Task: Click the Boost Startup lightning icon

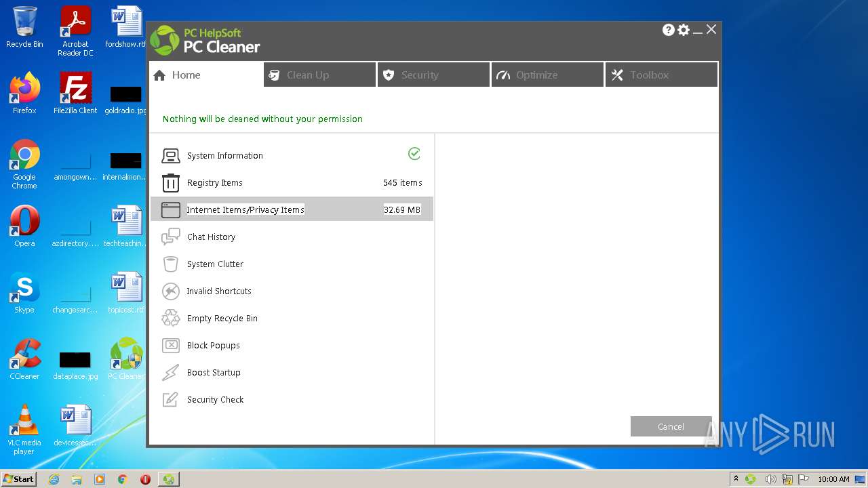Action: 171,373
